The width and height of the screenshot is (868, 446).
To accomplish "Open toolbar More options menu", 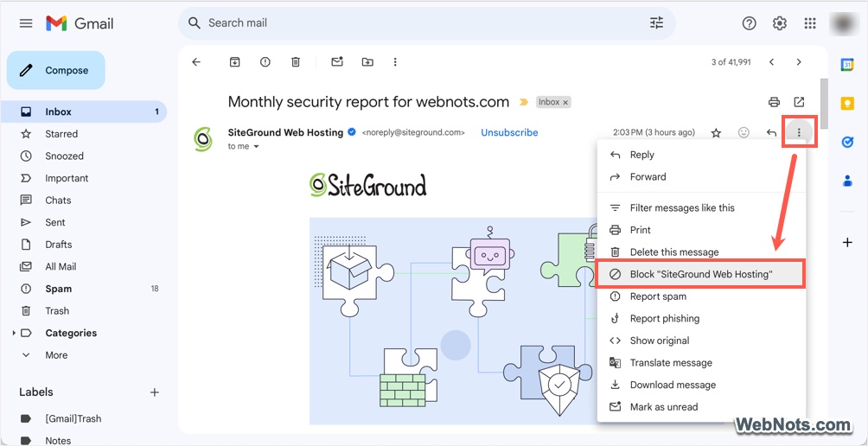I will [395, 62].
